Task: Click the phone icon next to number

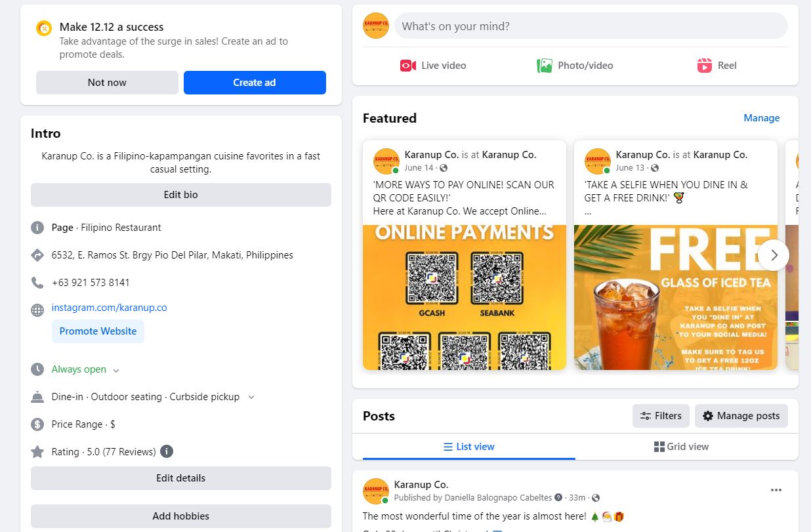Action: [x=37, y=283]
